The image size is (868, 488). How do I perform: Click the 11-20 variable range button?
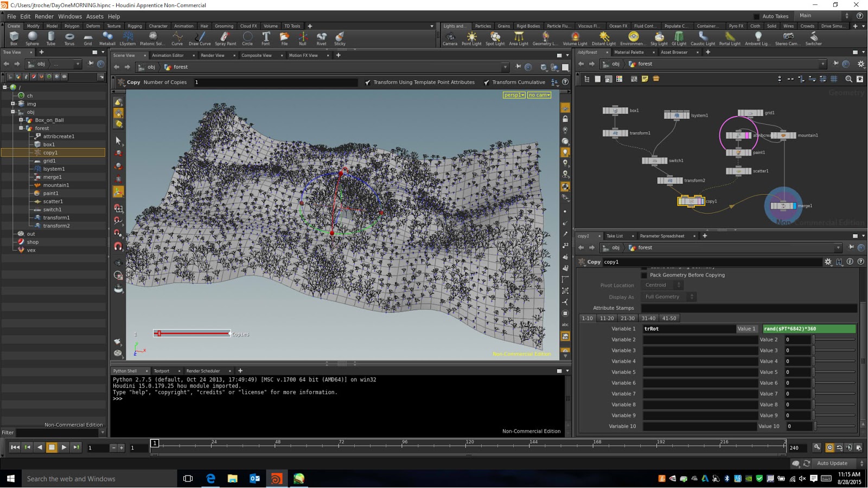pyautogui.click(x=607, y=318)
